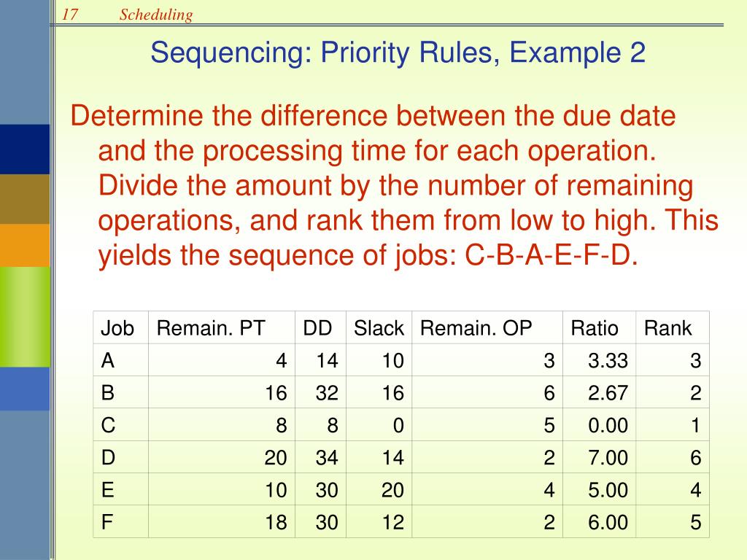Select the 'Remain. PT' column header
This screenshot has height=560, width=747.
click(x=222, y=327)
